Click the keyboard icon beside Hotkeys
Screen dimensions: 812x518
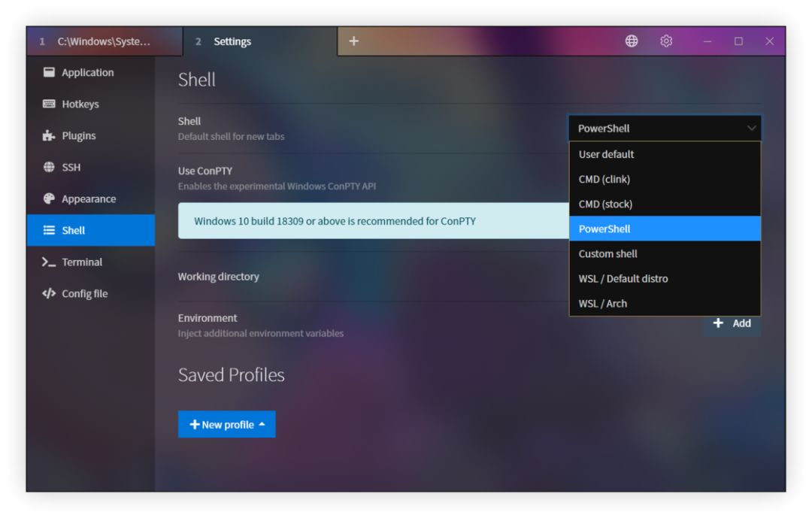(49, 104)
